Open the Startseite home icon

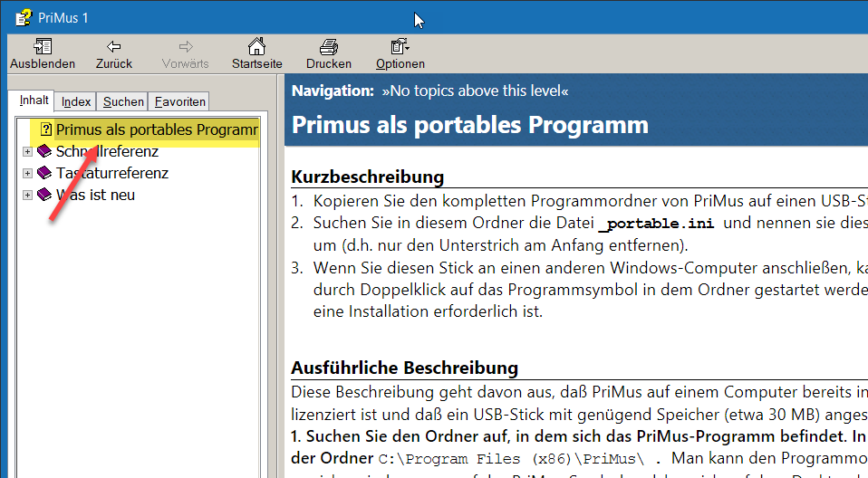tap(256, 46)
